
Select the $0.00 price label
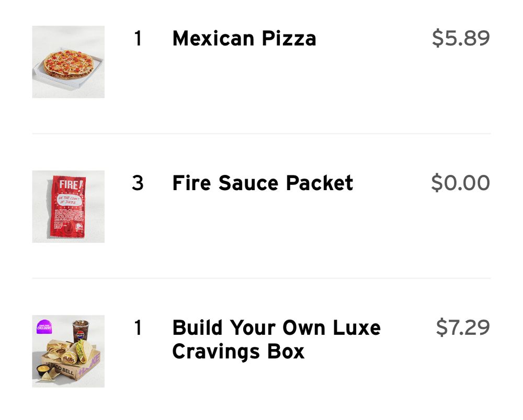pos(460,183)
